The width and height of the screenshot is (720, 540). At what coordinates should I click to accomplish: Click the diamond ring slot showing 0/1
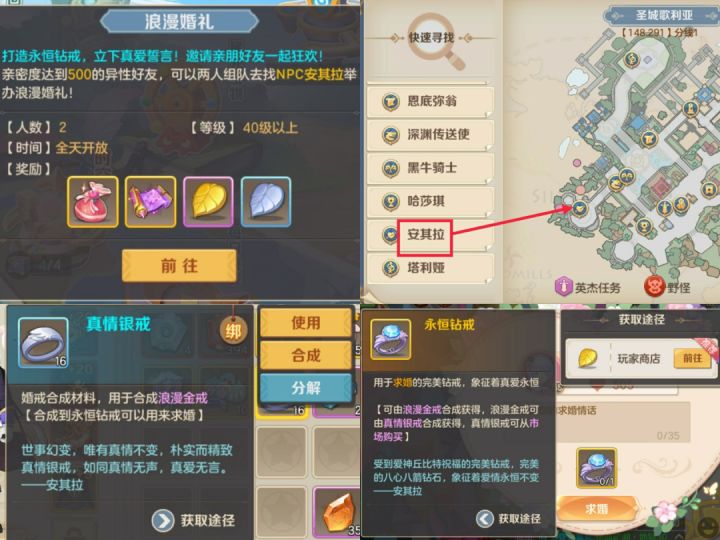point(596,468)
